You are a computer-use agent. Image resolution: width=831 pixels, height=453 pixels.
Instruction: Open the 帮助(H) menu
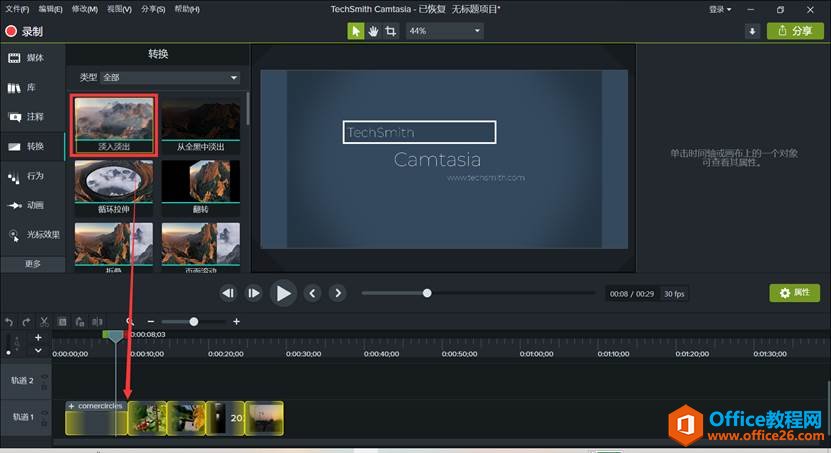coord(187,9)
